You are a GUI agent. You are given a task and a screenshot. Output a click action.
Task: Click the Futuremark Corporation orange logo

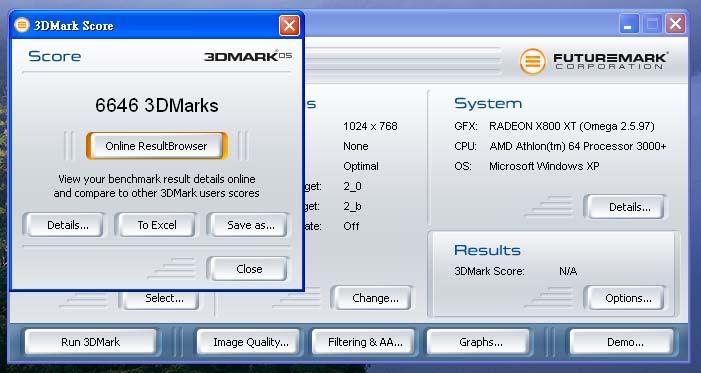click(x=532, y=61)
